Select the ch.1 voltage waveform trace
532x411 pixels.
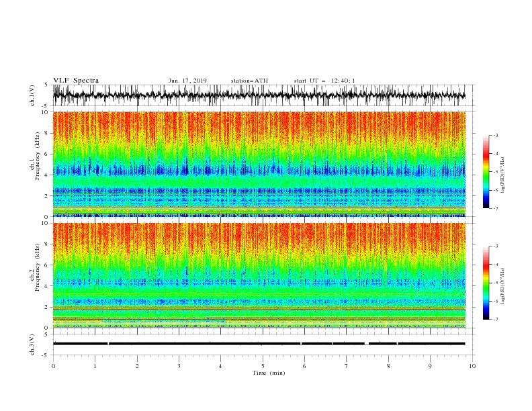[x=259, y=95]
